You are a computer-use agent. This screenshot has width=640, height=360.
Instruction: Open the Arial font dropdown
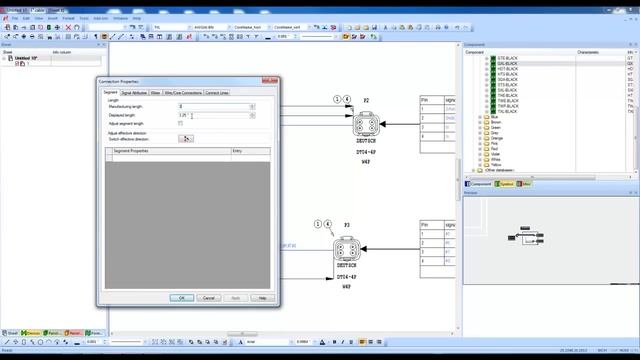(291, 342)
